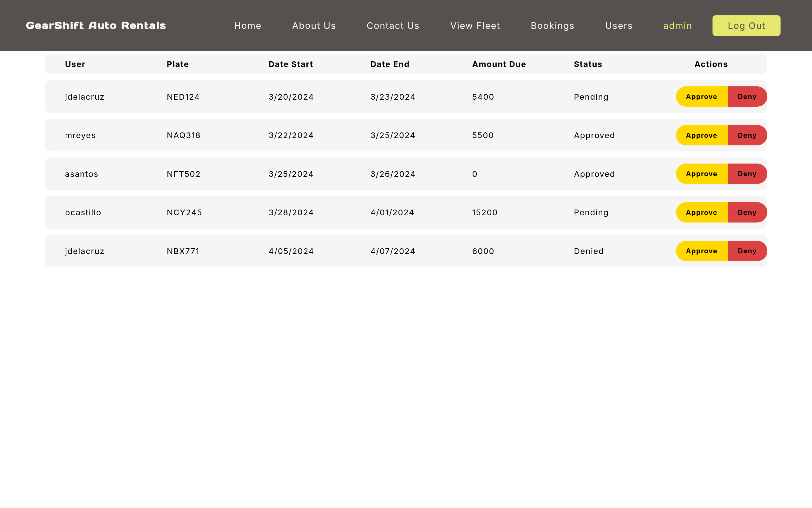812x508 pixels.
Task: Select View Fleet in navigation
Action: click(x=475, y=25)
